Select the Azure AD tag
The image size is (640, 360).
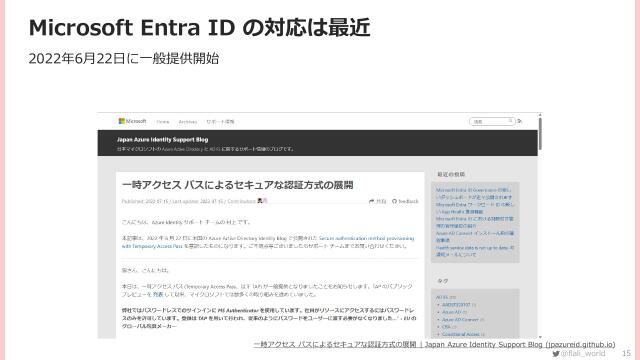coord(451,312)
